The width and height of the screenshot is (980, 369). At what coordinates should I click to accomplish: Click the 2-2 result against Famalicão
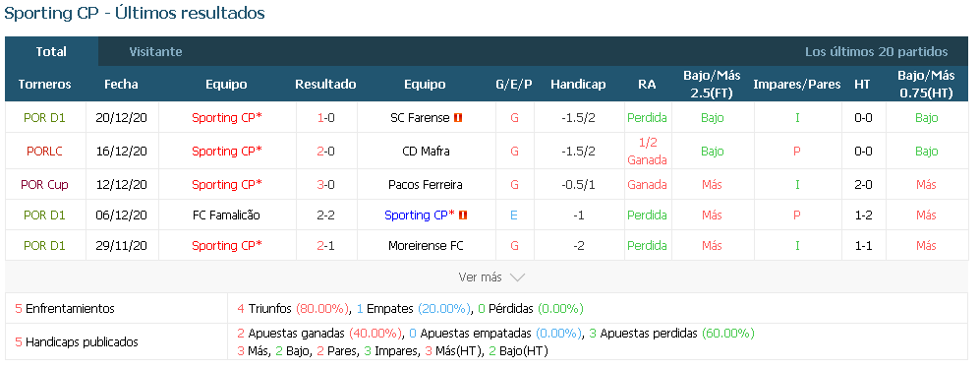(x=326, y=215)
